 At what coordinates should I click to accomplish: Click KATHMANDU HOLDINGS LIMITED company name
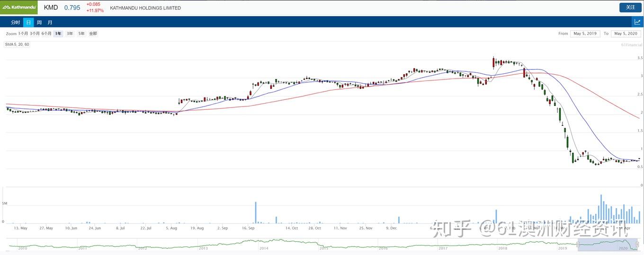pyautogui.click(x=145, y=8)
